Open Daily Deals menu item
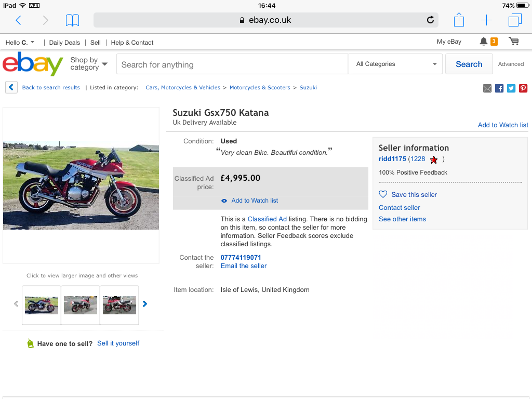The image size is (532, 399). click(x=64, y=43)
